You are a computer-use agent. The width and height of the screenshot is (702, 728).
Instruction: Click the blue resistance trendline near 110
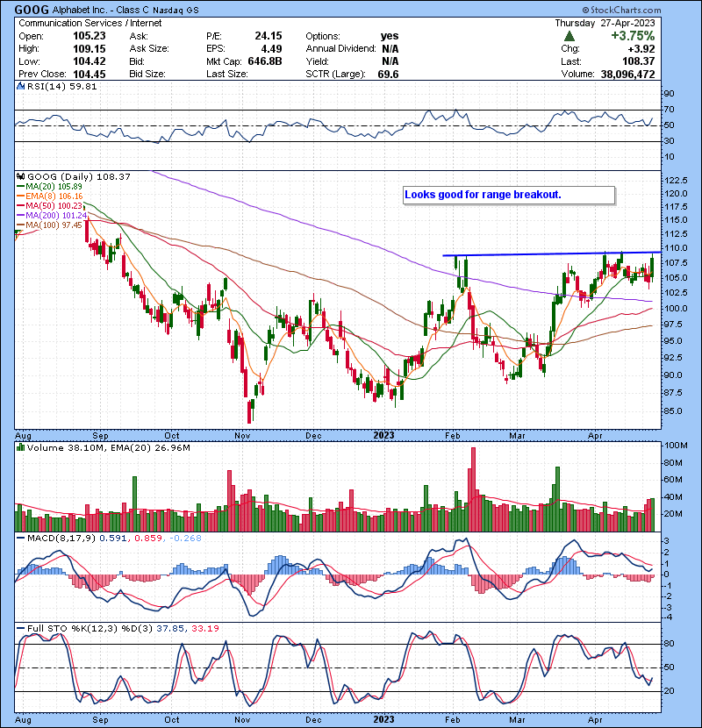tap(551, 254)
